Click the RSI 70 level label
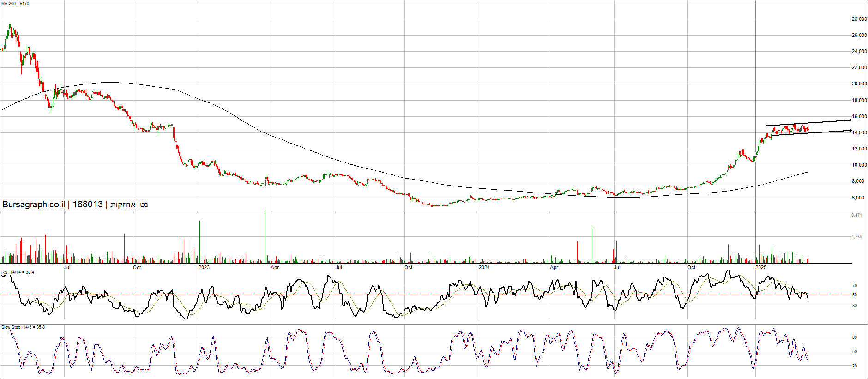Image resolution: width=868 pixels, height=379 pixels. 855,286
